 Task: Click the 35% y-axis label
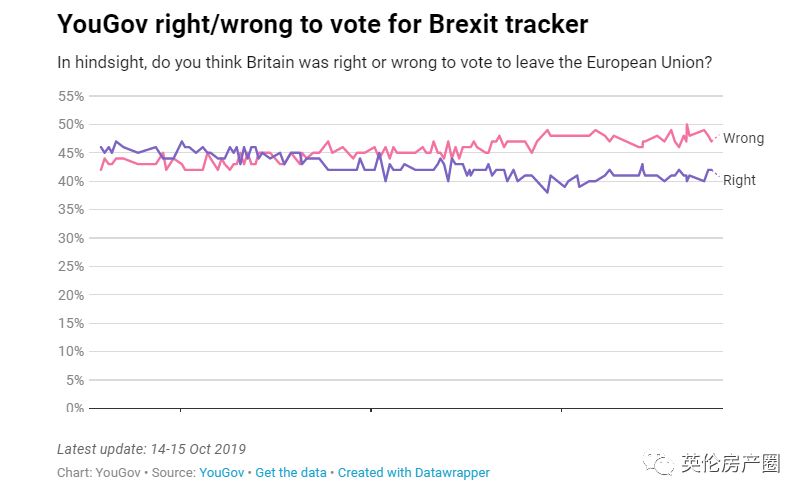(x=72, y=210)
